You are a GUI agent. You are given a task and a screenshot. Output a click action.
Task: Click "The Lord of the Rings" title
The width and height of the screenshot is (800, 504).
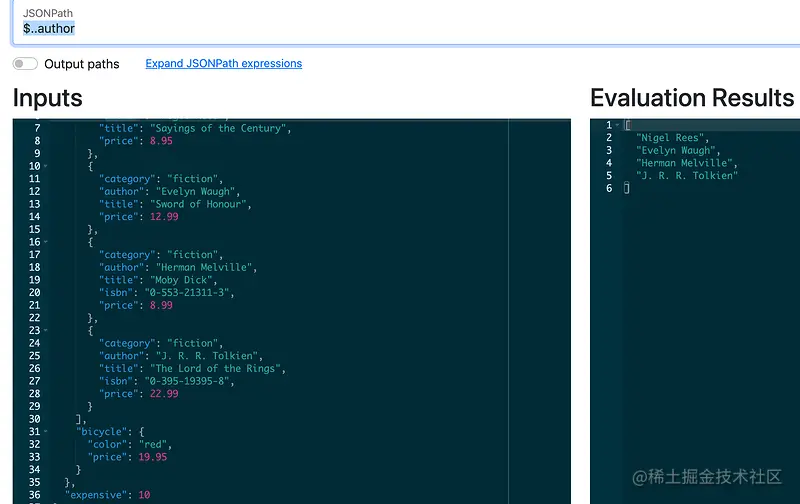click(215, 368)
